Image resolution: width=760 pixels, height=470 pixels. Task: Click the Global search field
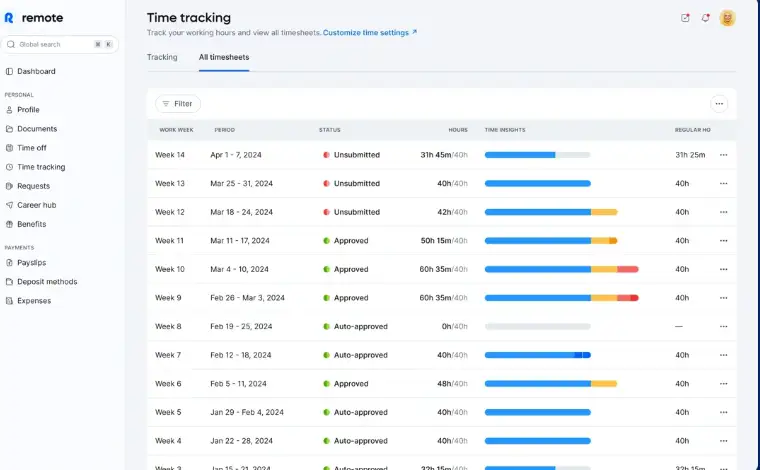click(x=60, y=45)
